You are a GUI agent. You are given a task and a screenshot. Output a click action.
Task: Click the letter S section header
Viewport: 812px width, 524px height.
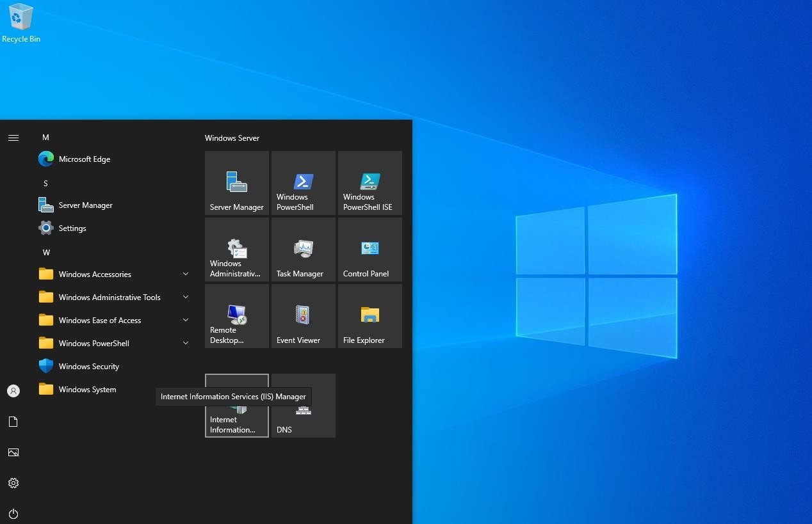click(x=45, y=184)
